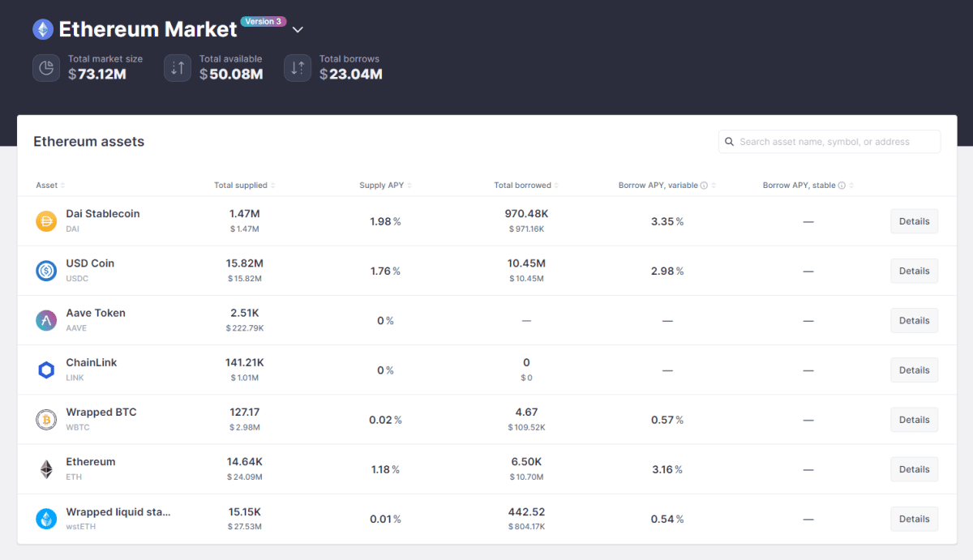Click the 3.16% Ethereum borrow APY
973x560 pixels.
tap(667, 469)
